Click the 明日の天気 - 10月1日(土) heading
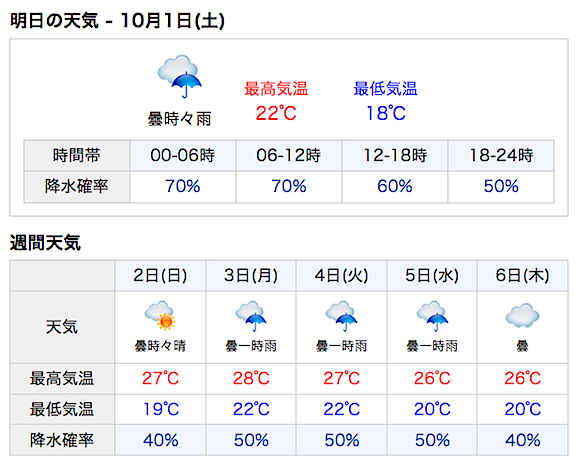Screen dimensions: 576x465 click(x=117, y=21)
